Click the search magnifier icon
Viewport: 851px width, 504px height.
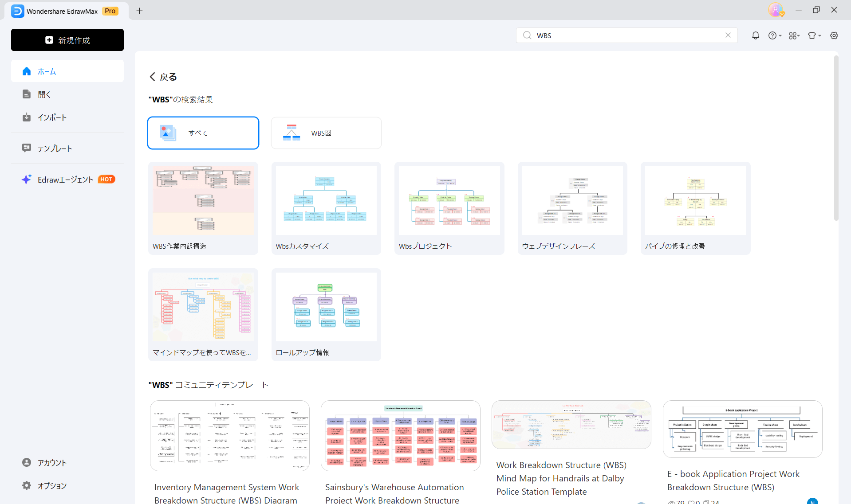527,35
